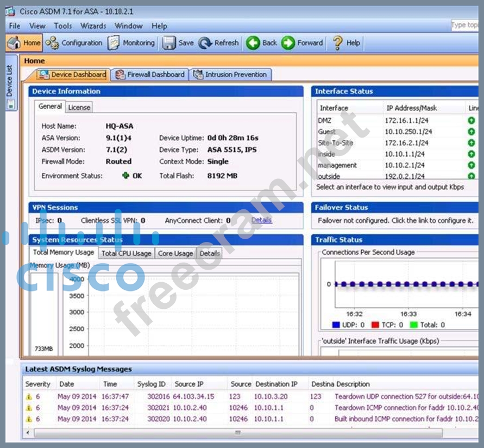Click the Save floppy disk icon
Viewport: 484px width, 448px height.
pyautogui.click(x=169, y=43)
